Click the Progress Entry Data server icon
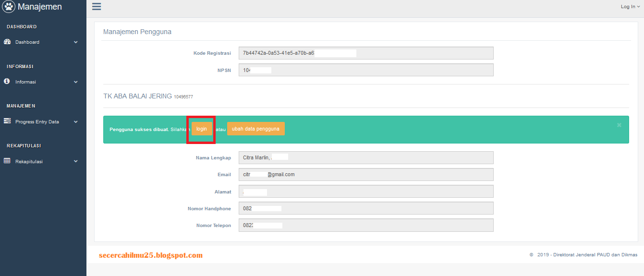Screen dimensions: 644x276 7,121
